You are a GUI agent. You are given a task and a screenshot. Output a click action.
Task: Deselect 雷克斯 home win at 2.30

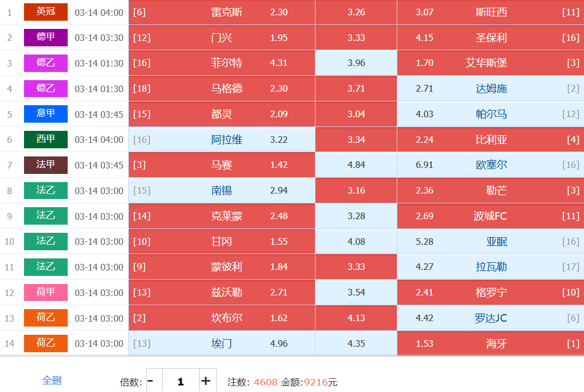(x=222, y=12)
